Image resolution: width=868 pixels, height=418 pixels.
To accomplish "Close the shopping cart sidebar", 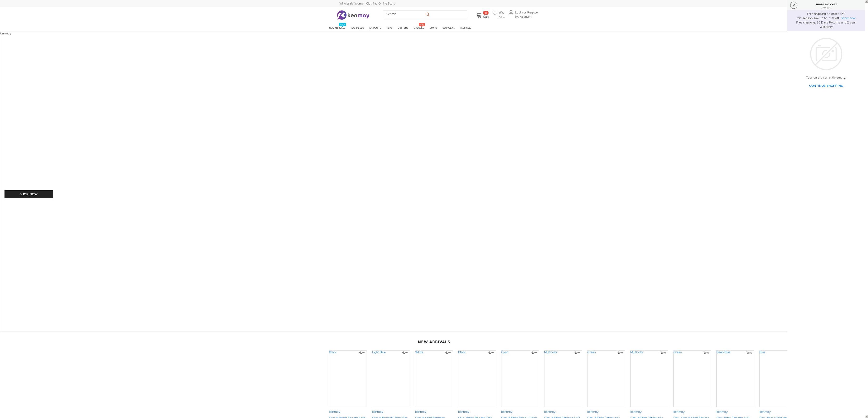I will 794,5.
